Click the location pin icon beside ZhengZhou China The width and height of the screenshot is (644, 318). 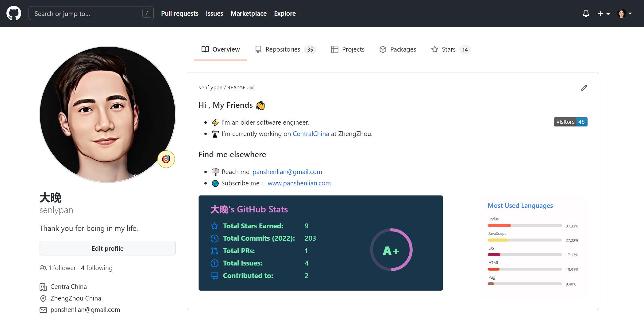[43, 299]
